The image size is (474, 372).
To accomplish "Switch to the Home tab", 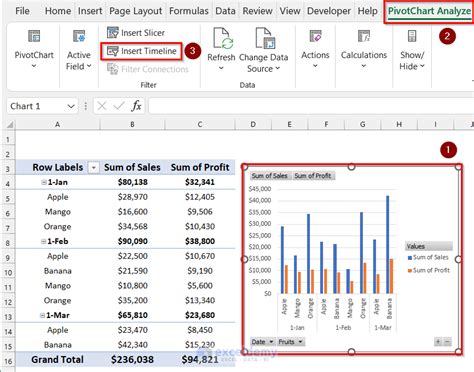I will tap(58, 11).
